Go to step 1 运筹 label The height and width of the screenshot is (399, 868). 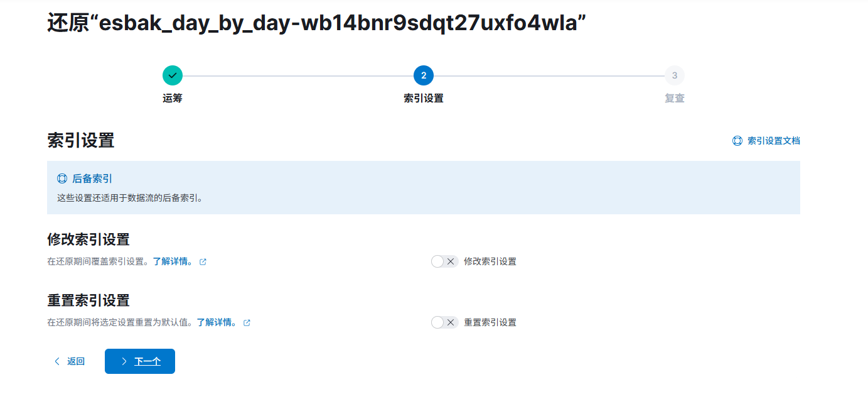pyautogui.click(x=173, y=99)
